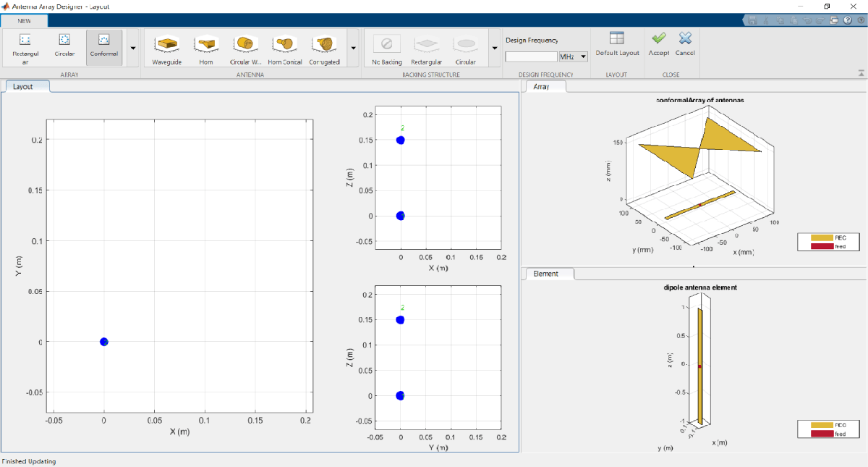Open the NEW ribbon tab
The height and width of the screenshot is (467, 868).
click(x=25, y=20)
